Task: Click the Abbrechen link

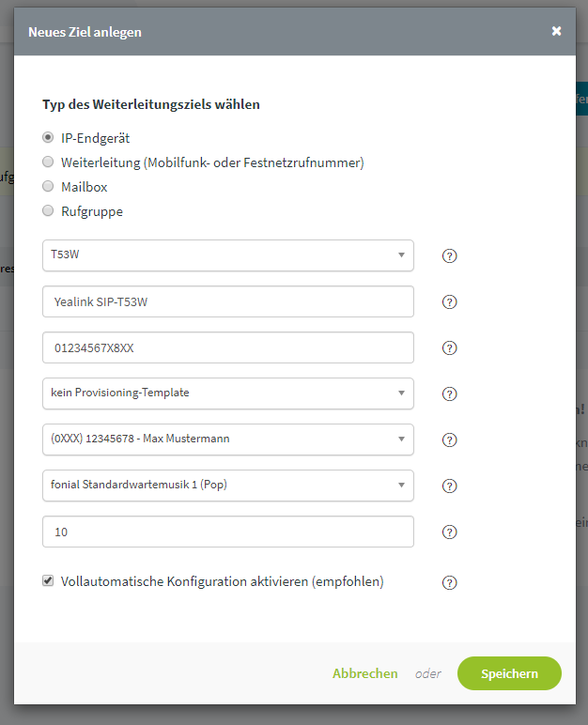Action: click(x=365, y=673)
